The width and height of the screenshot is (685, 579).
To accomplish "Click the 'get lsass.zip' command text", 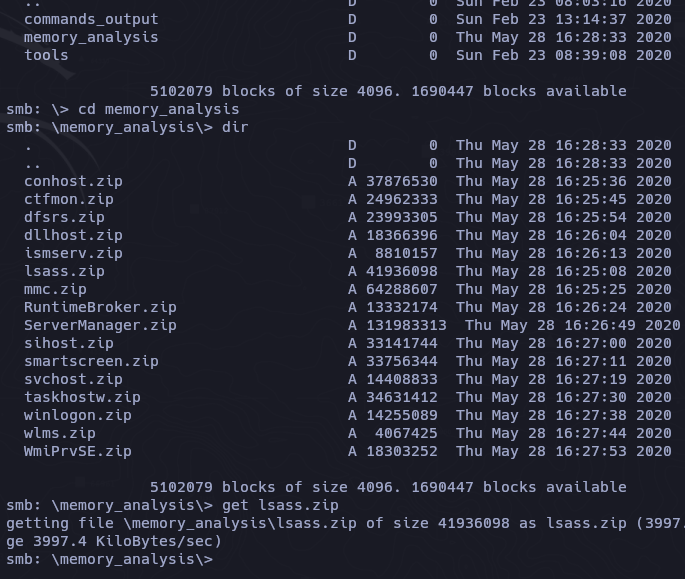I will click(x=280, y=505).
